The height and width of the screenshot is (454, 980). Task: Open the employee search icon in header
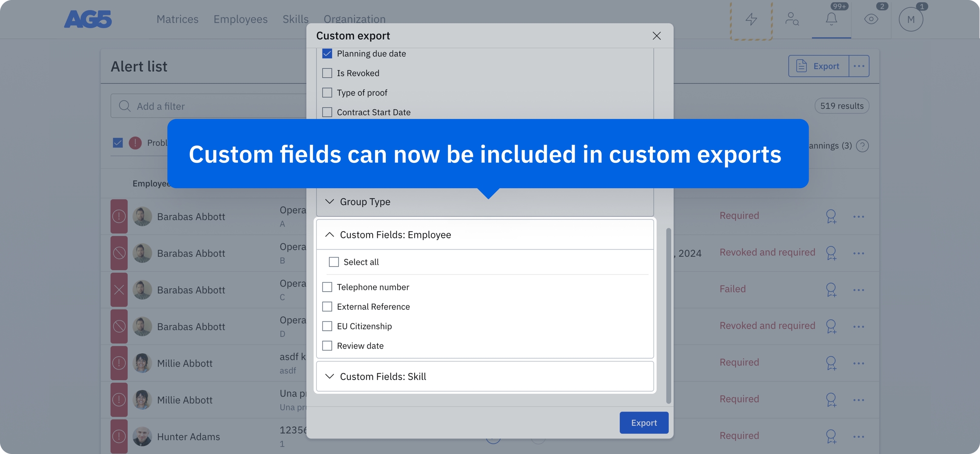792,19
